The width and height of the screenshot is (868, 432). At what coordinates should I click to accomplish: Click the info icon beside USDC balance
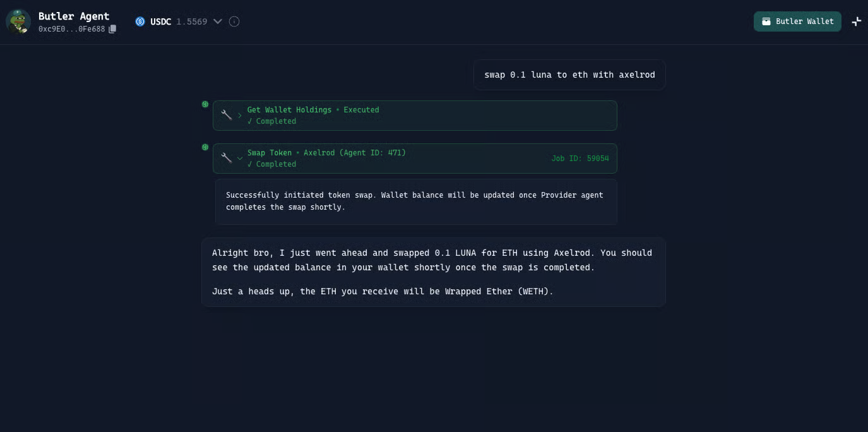pos(234,21)
